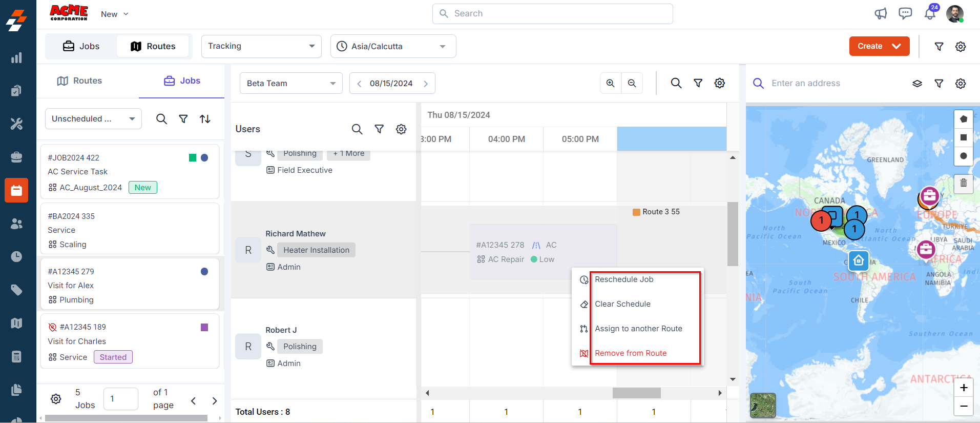Viewport: 980px width, 423px height.
Task: Click the sort icon in jobs list
Action: (x=205, y=119)
